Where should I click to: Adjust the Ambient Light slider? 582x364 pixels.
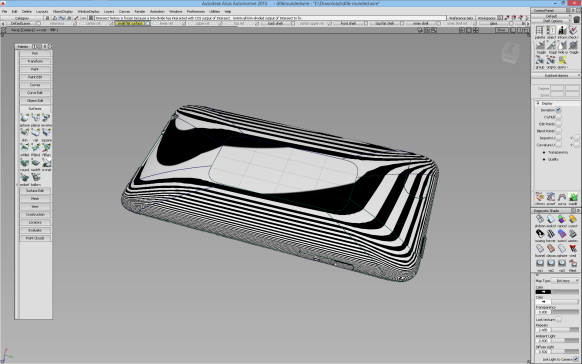tap(565, 340)
